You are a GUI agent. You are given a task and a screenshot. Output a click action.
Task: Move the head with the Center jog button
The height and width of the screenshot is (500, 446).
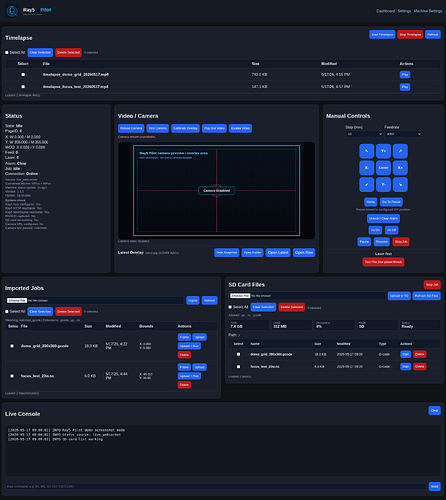pyautogui.click(x=383, y=168)
